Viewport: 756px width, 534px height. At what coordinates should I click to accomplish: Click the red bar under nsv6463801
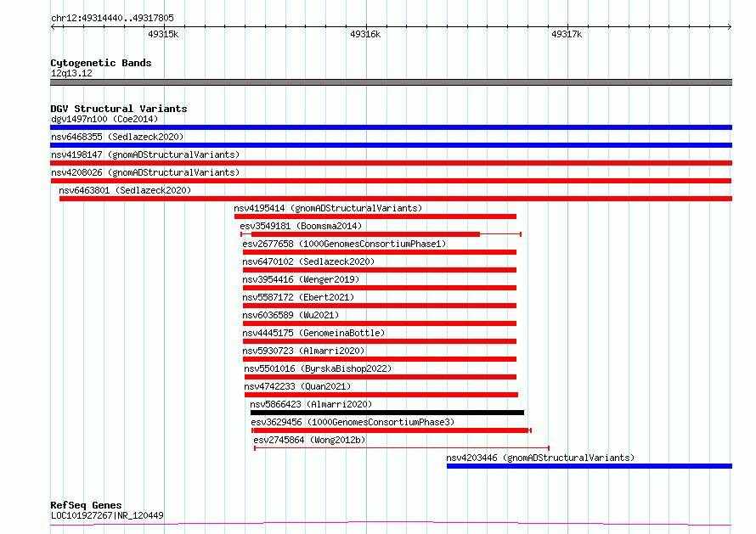pyautogui.click(x=396, y=199)
